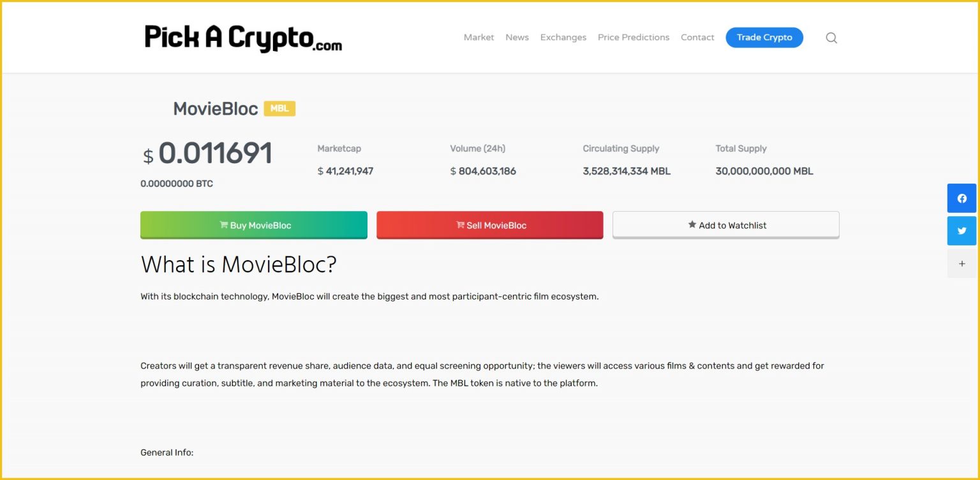Select the What is MovieBloc? heading
This screenshot has width=980, height=480.
(x=239, y=265)
